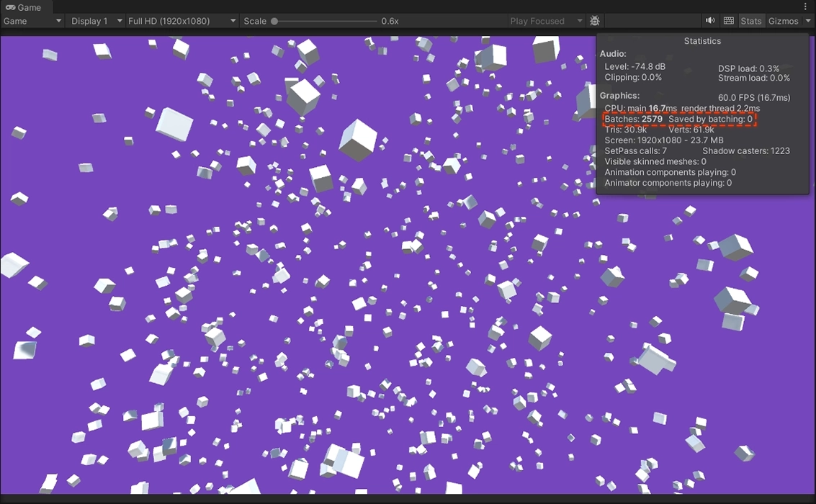Toggle the keyboard shortcuts icon
Viewport: 816px width, 504px height.
point(729,21)
